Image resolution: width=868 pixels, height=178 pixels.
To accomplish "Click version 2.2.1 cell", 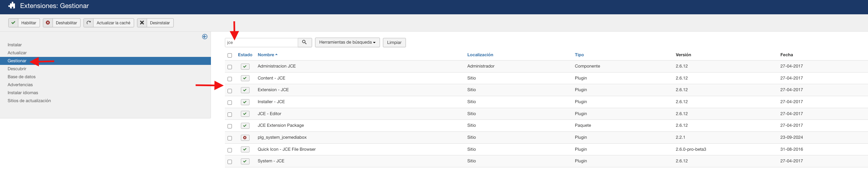I will point(681,137).
